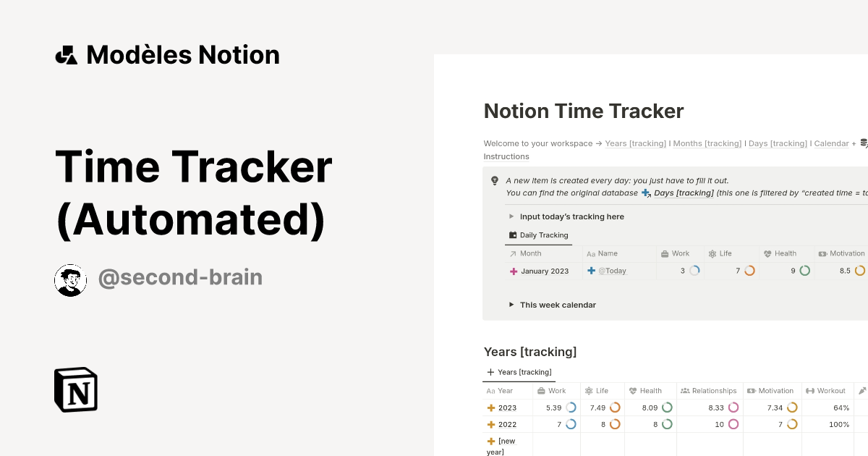868x456 pixels.
Task: Click the Life atom icon column header
Action: point(588,390)
